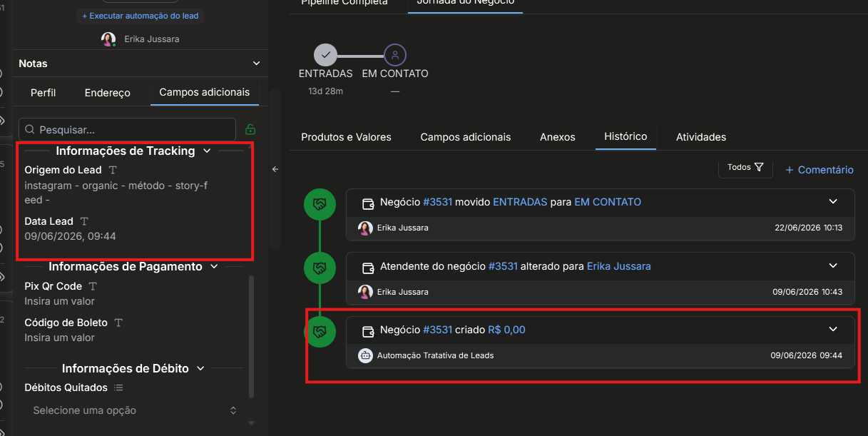This screenshot has width=868, height=436.
Task: Switch to the Perfil tab
Action: [43, 93]
